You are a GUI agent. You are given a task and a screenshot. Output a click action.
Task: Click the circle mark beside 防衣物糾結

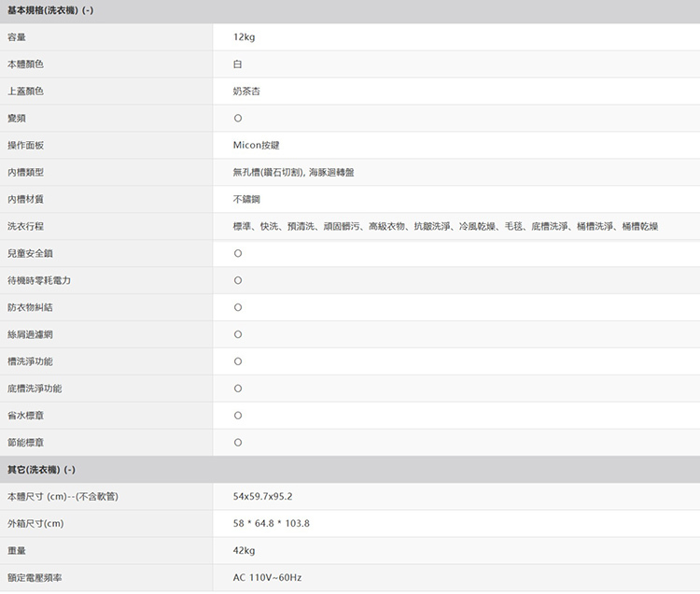tap(238, 307)
